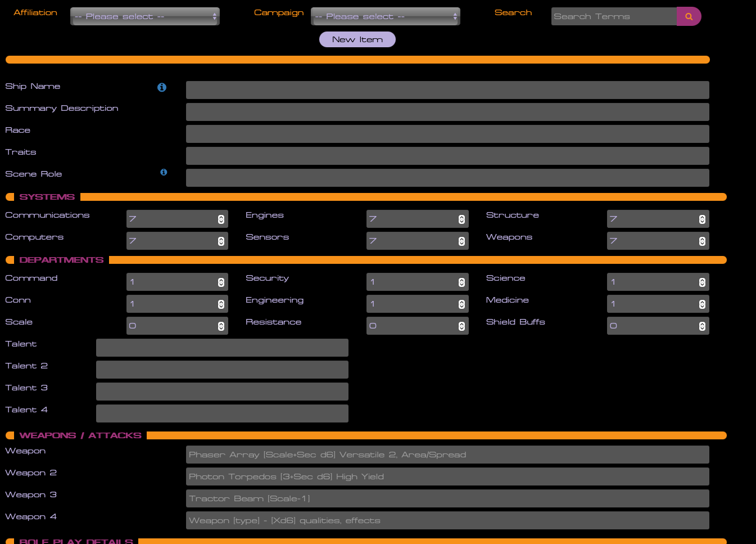Increase the Engines value with its up arrow
The image size is (756, 544).
[461, 216]
